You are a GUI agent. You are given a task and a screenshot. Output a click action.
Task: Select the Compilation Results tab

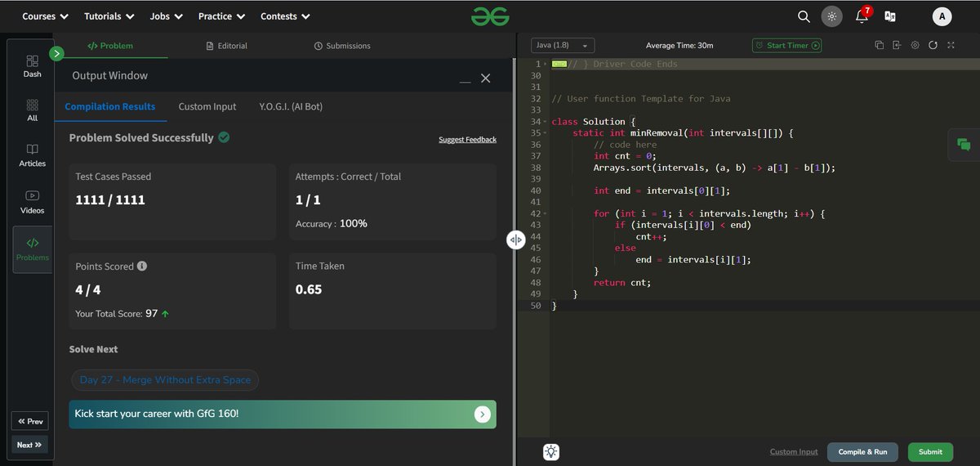click(110, 106)
